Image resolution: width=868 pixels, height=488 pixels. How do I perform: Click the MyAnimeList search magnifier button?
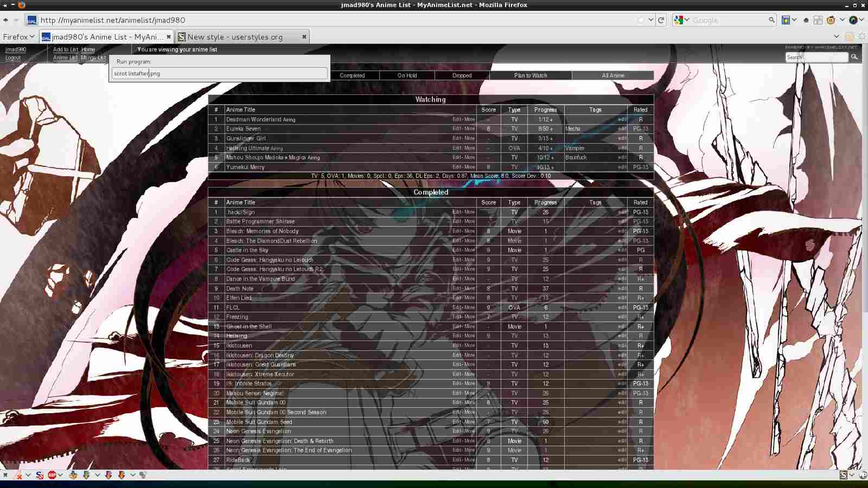[x=854, y=57]
